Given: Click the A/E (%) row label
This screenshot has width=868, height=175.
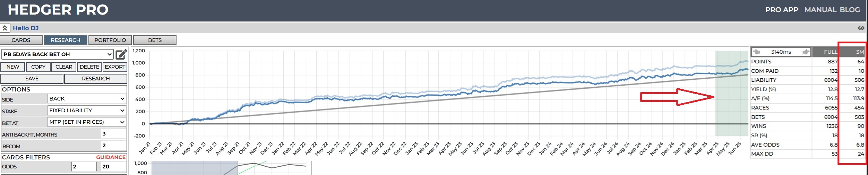Looking at the screenshot, I should pos(760,98).
